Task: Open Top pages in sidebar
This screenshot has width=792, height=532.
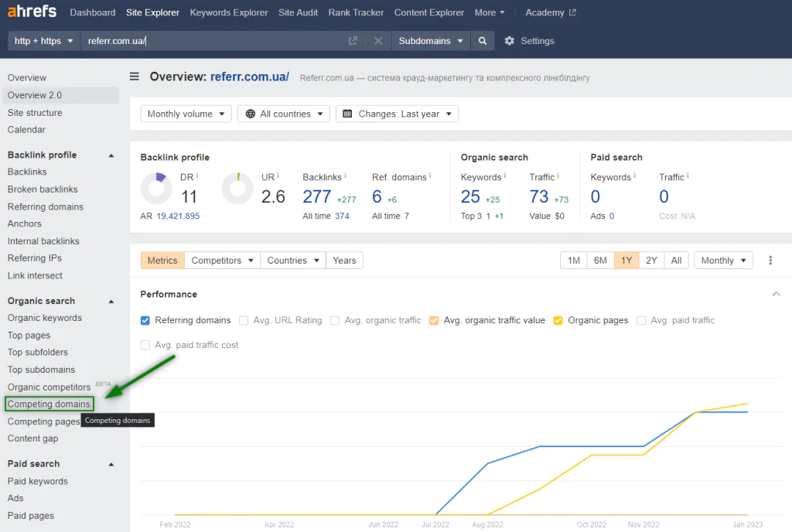Action: (x=29, y=336)
